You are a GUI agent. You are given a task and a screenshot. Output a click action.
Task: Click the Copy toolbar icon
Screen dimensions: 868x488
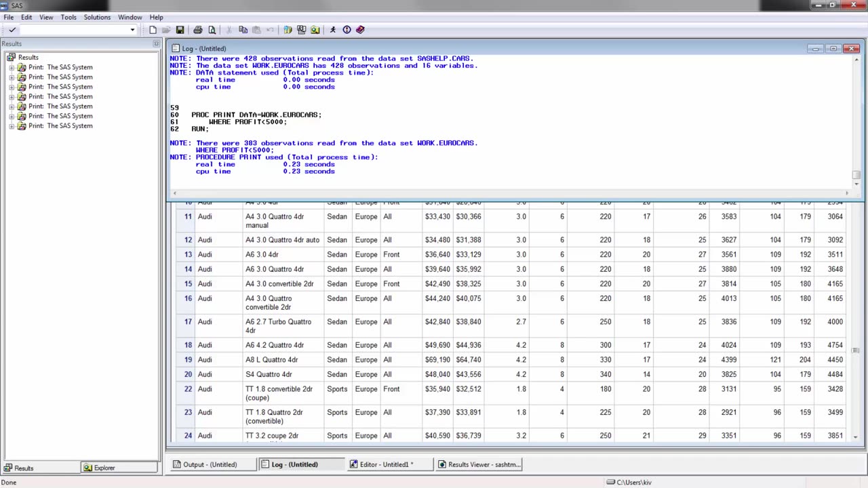243,30
